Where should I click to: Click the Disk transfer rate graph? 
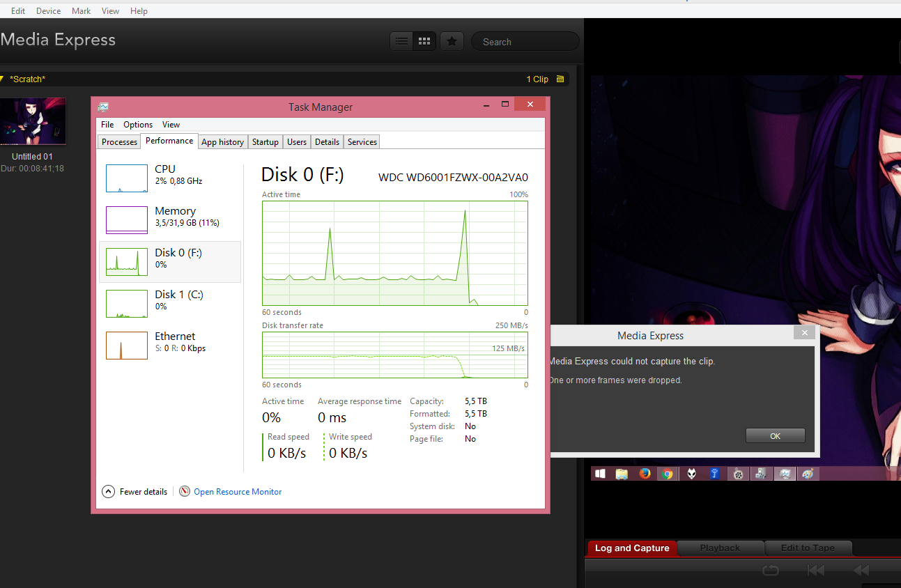pyautogui.click(x=395, y=355)
